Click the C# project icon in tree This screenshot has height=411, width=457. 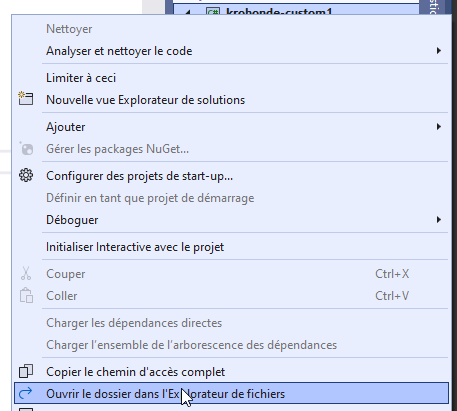click(213, 12)
